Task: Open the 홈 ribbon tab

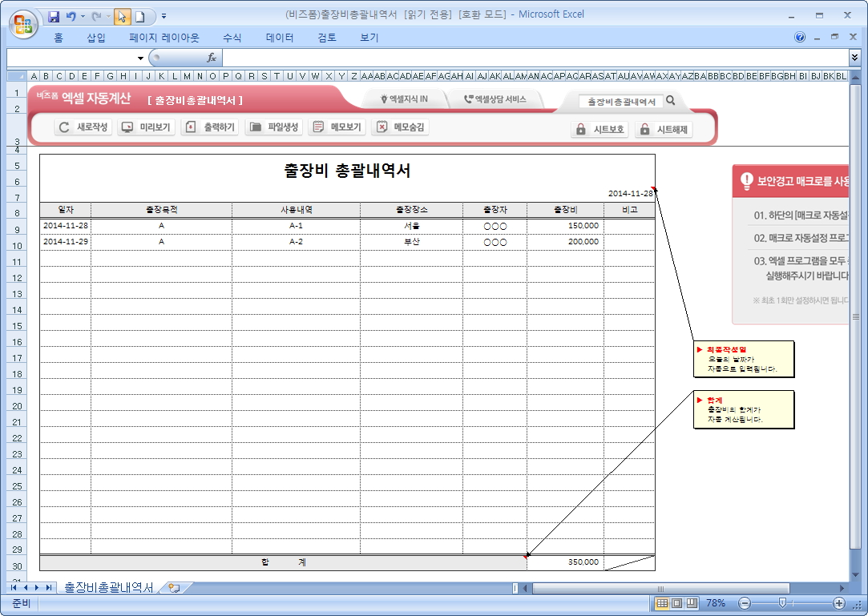Action: (59, 38)
